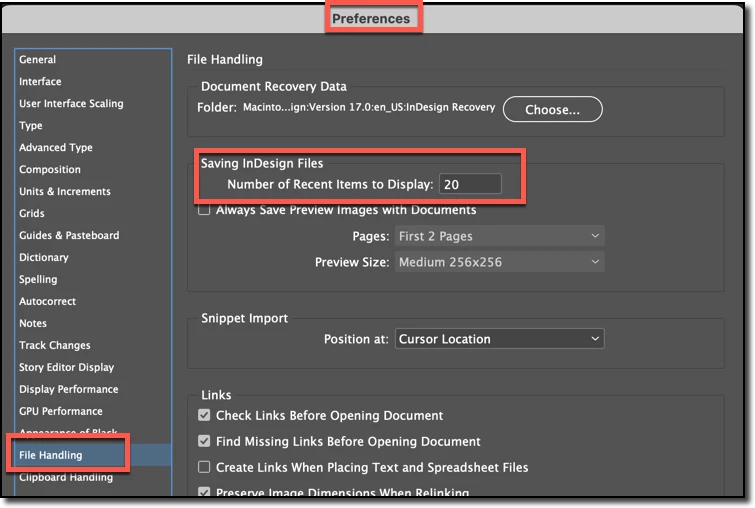Click the Number of Recent Items field
Screen dimensions: 755x508
click(470, 184)
